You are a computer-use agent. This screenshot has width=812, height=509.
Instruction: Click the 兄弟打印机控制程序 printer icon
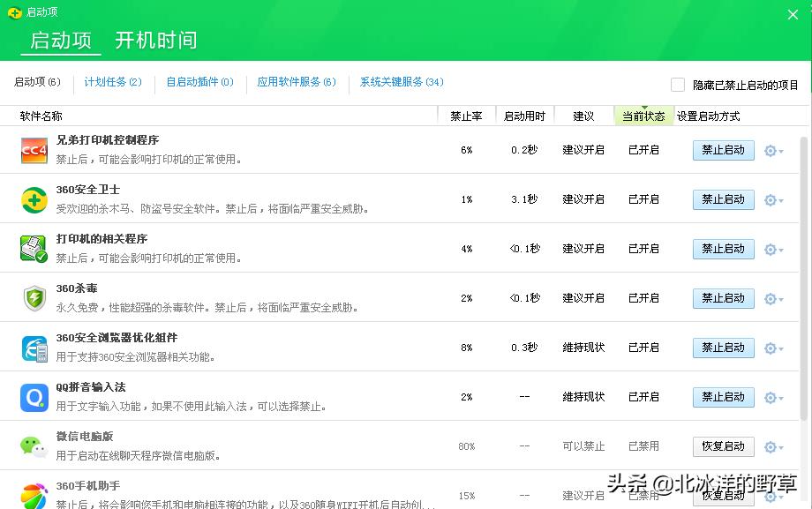point(33,150)
